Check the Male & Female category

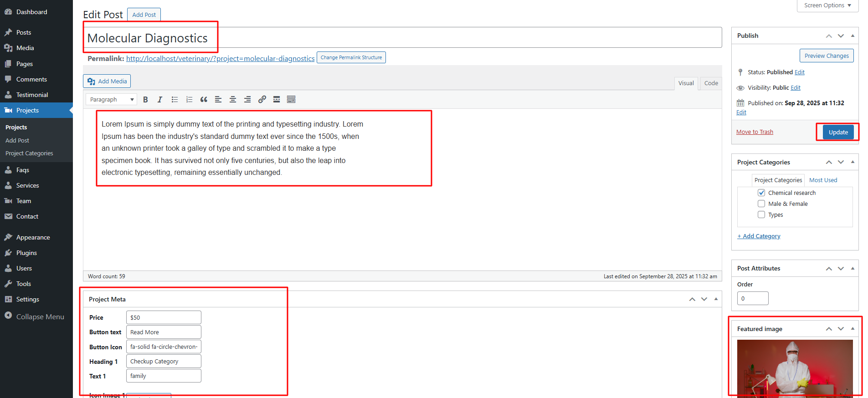pyautogui.click(x=761, y=204)
